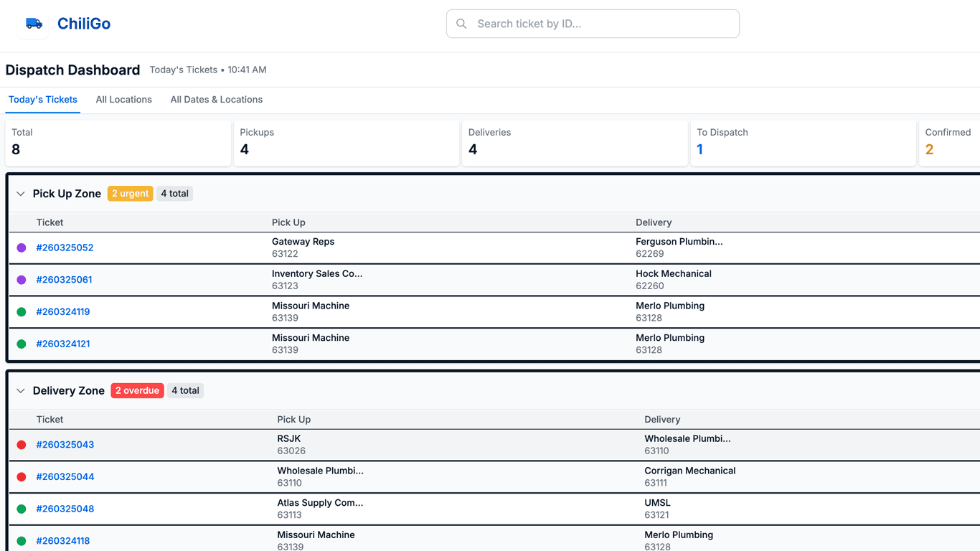Click the Ticket column header in Pick Up Zone
Viewport: 980px width, 551px height.
tap(50, 222)
